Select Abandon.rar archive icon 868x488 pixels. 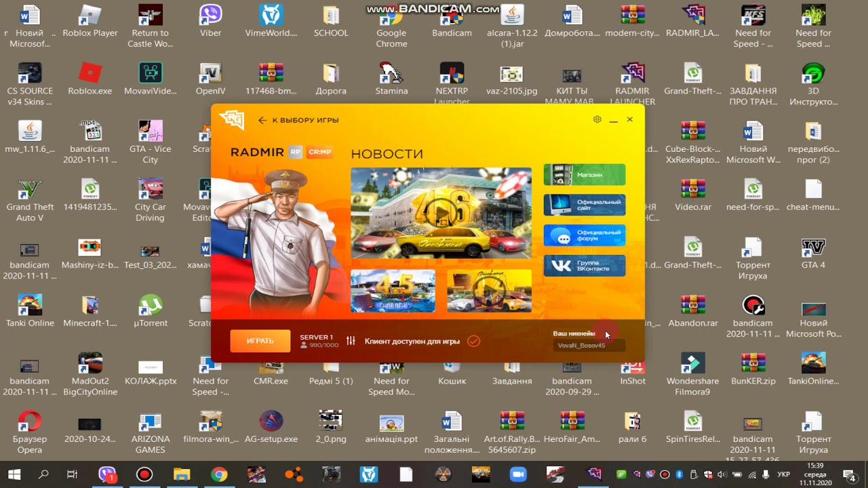pos(692,311)
